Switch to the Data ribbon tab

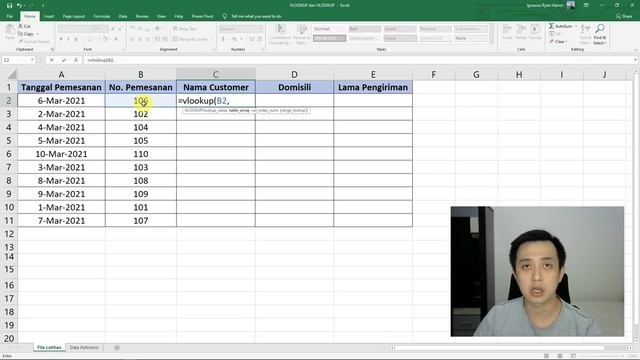tap(123, 16)
